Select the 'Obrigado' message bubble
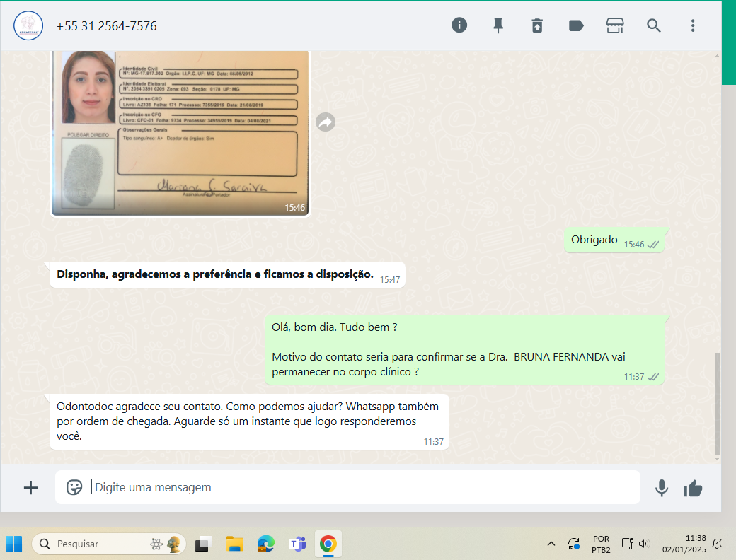Image resolution: width=736 pixels, height=560 pixels. [x=614, y=240]
